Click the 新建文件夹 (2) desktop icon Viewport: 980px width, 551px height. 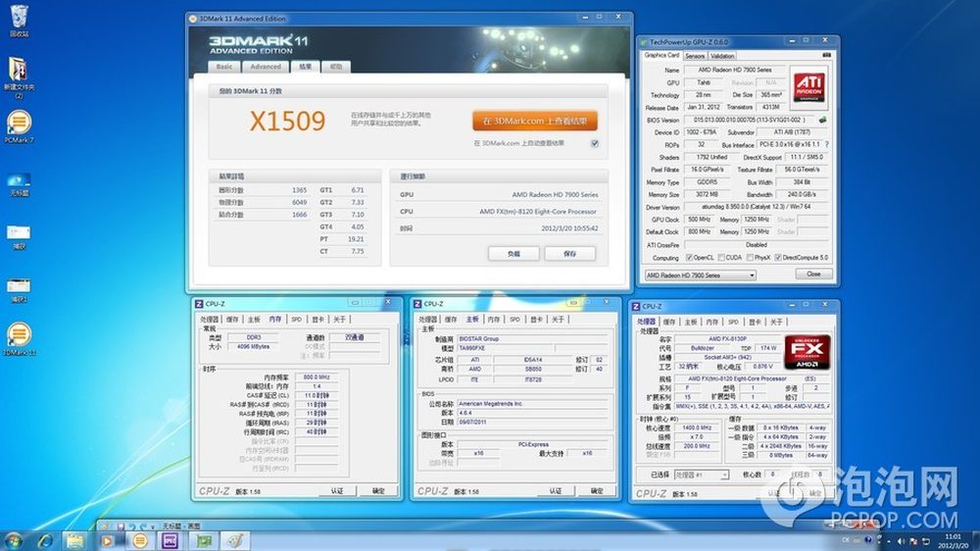18,76
